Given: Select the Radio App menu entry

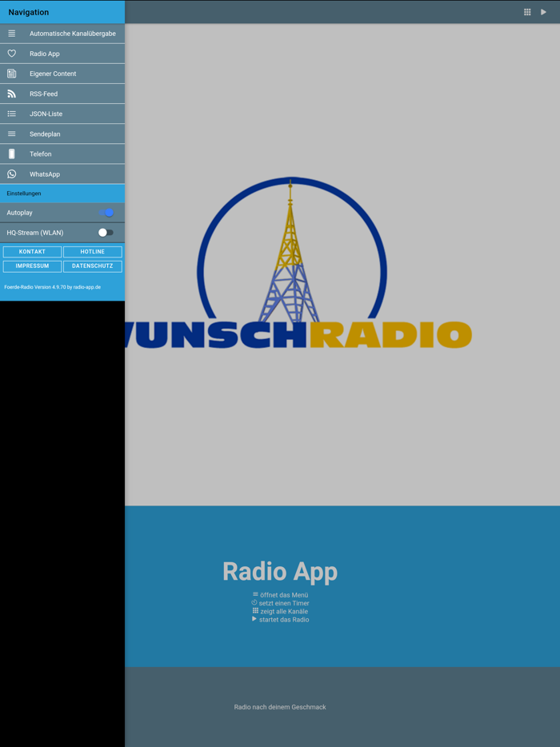Looking at the screenshot, I should coord(62,54).
